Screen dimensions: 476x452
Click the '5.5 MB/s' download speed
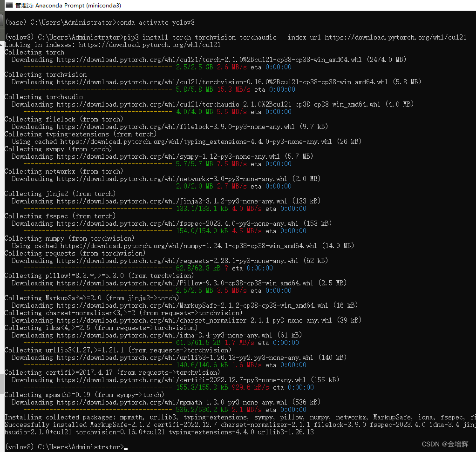(x=231, y=112)
